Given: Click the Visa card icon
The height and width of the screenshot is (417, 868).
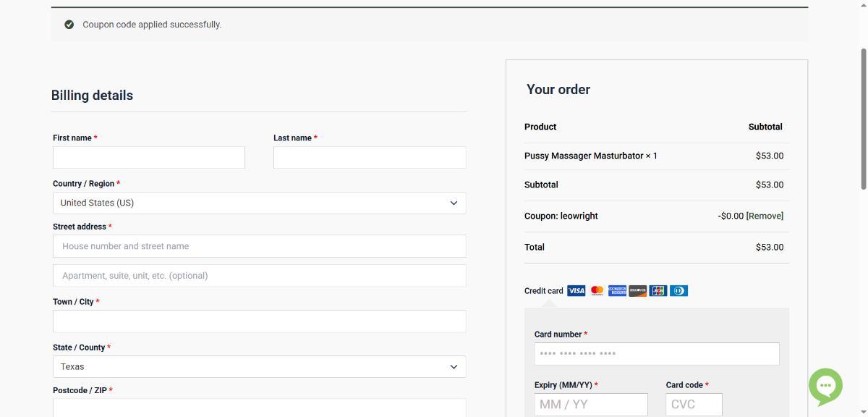Looking at the screenshot, I should 576,291.
